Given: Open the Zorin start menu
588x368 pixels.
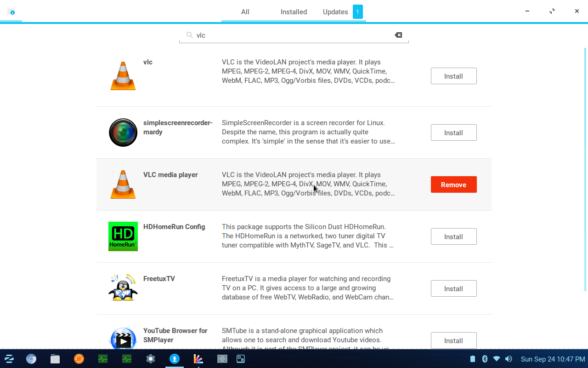Looking at the screenshot, I should click(x=9, y=359).
